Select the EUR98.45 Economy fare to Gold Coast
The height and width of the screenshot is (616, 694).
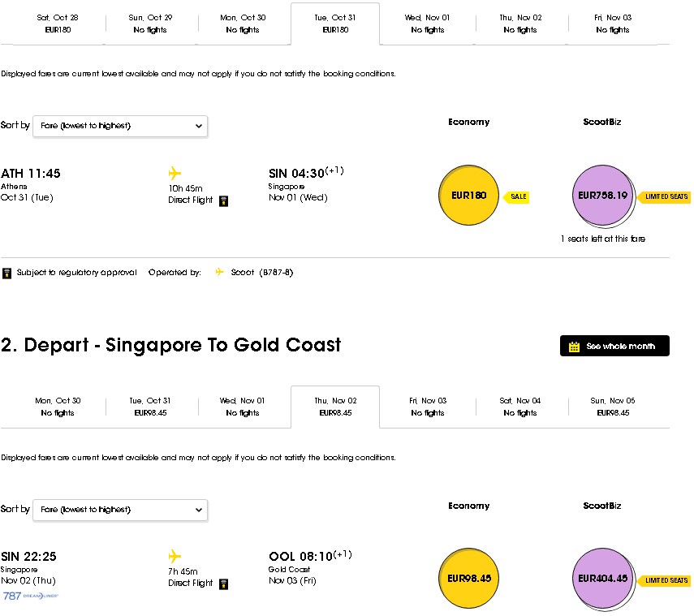468,578
